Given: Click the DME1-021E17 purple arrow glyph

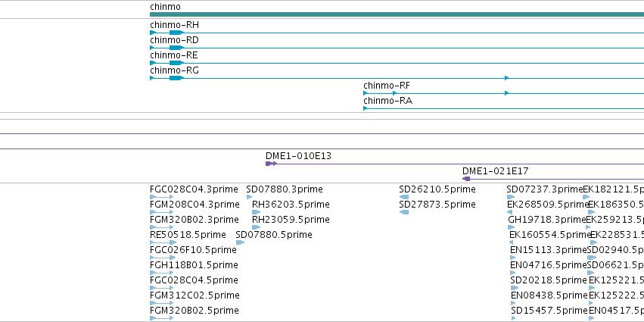Looking at the screenshot, I should pyautogui.click(x=466, y=179).
